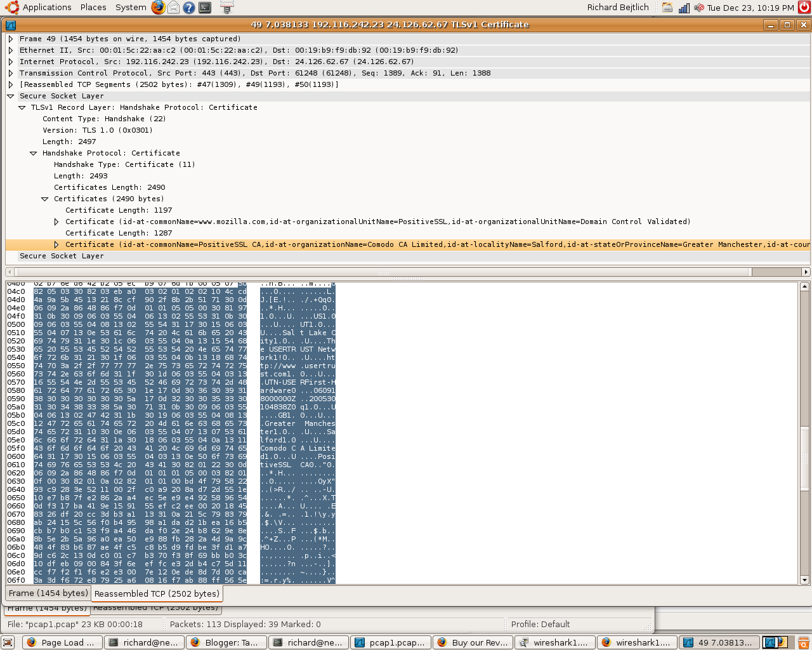The height and width of the screenshot is (650, 812).
Task: Launch the terminal from top panel
Action: (205, 8)
